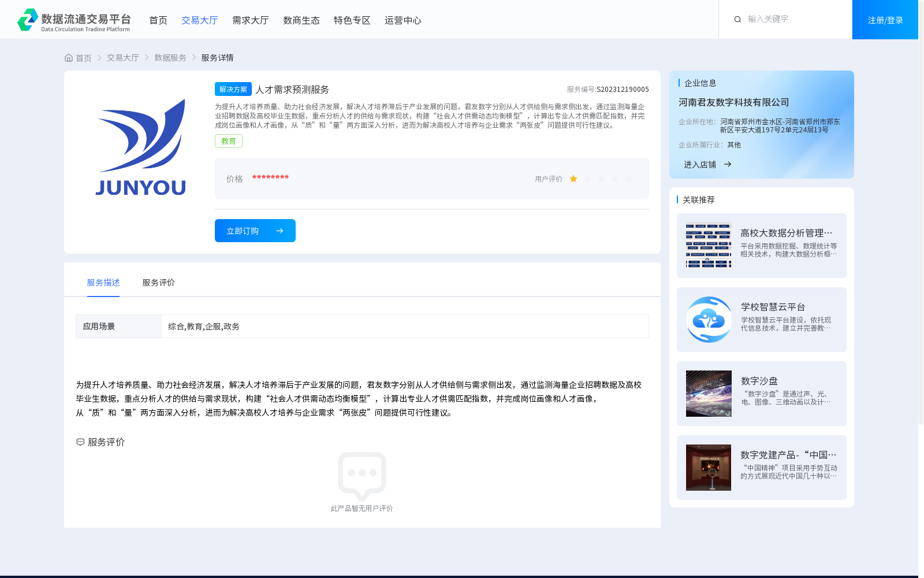Click the JUNYOU company logo image

(x=140, y=147)
